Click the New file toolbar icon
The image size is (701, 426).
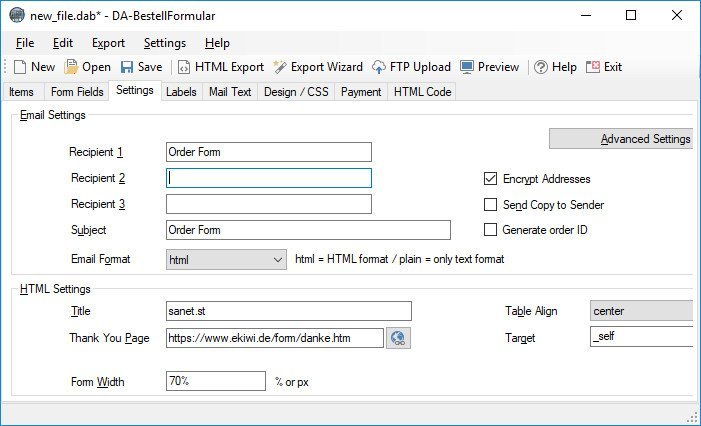pos(20,67)
